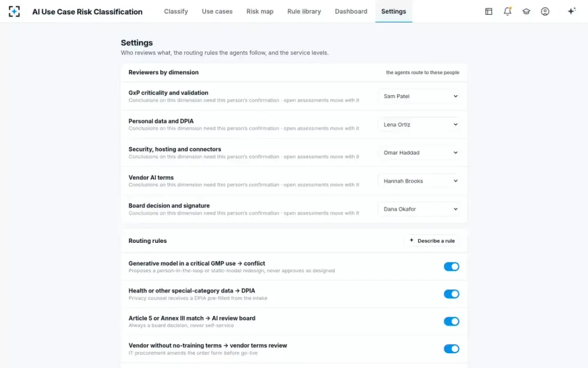Image resolution: width=588 pixels, height=368 pixels.
Task: Open Security hosting reviewer dropdown Omar Haddad
Action: (419, 153)
